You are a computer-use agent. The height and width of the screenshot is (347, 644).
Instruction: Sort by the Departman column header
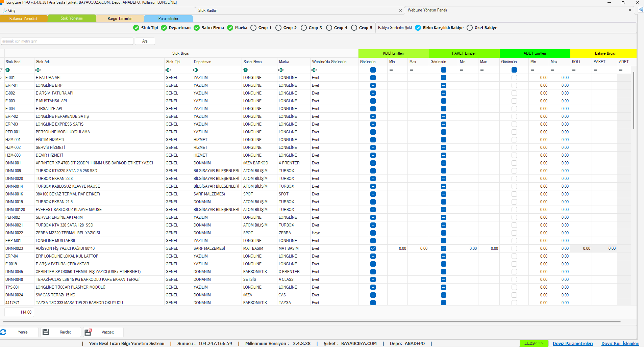tap(217, 62)
